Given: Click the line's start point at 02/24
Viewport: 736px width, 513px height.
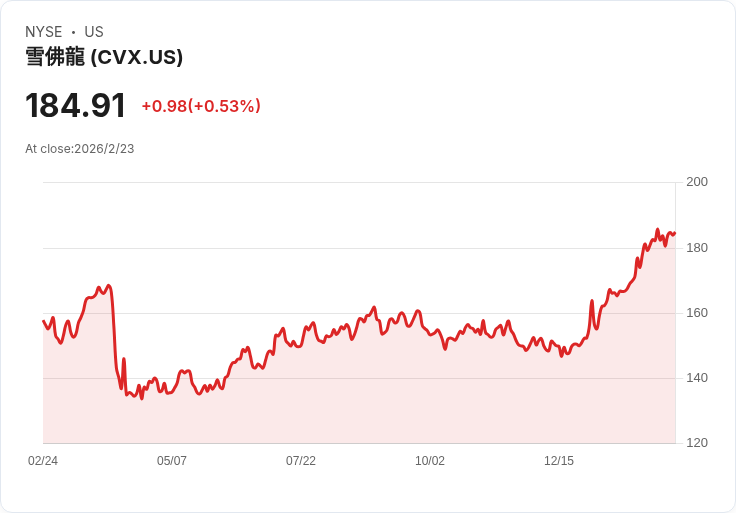Looking at the screenshot, I should (x=44, y=321).
